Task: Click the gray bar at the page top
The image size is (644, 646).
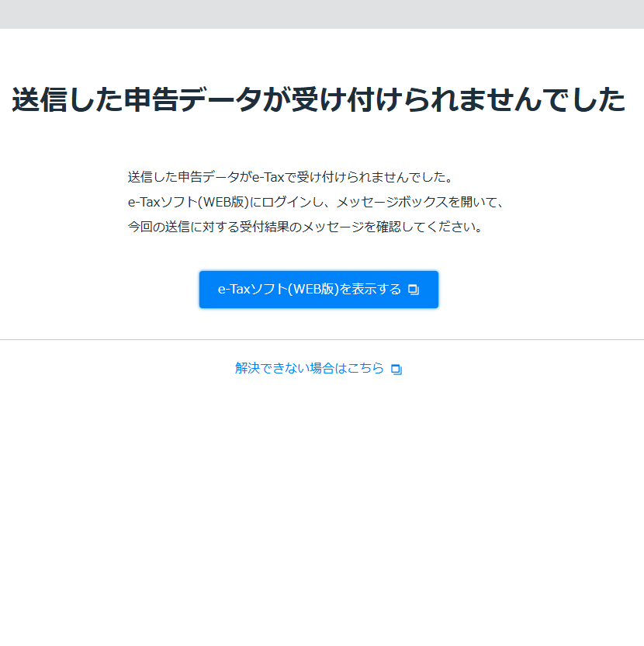Action: (322, 14)
